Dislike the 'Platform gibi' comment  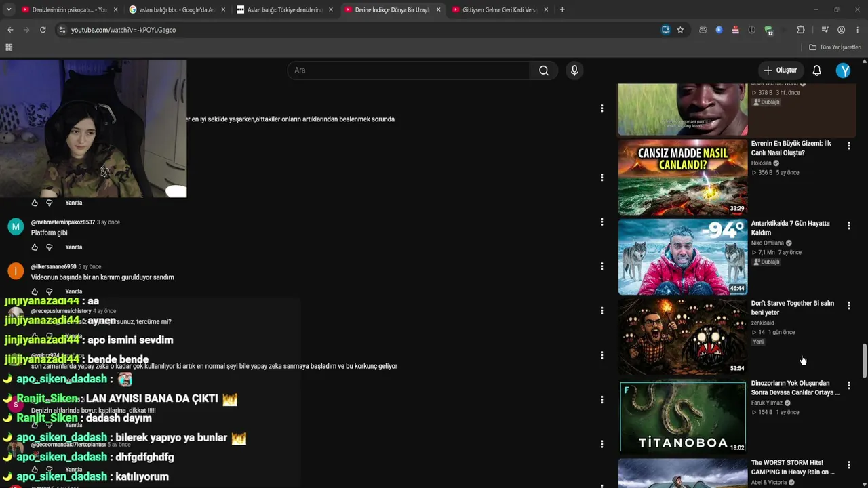(49, 247)
